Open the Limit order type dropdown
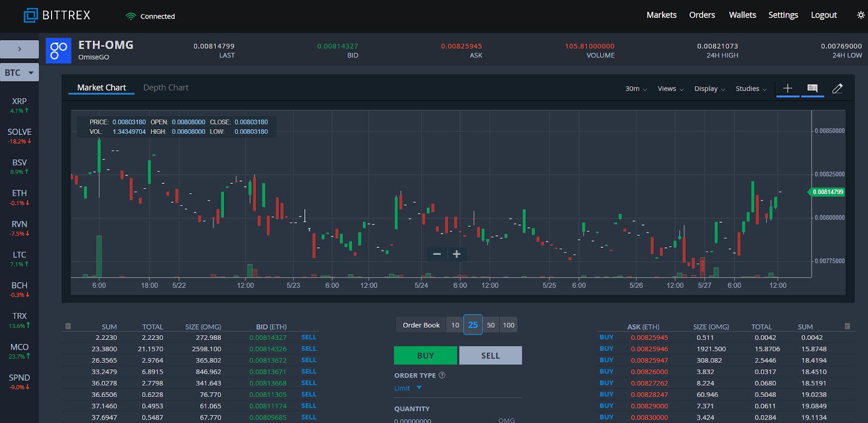Image resolution: width=868 pixels, height=423 pixels. tap(408, 388)
